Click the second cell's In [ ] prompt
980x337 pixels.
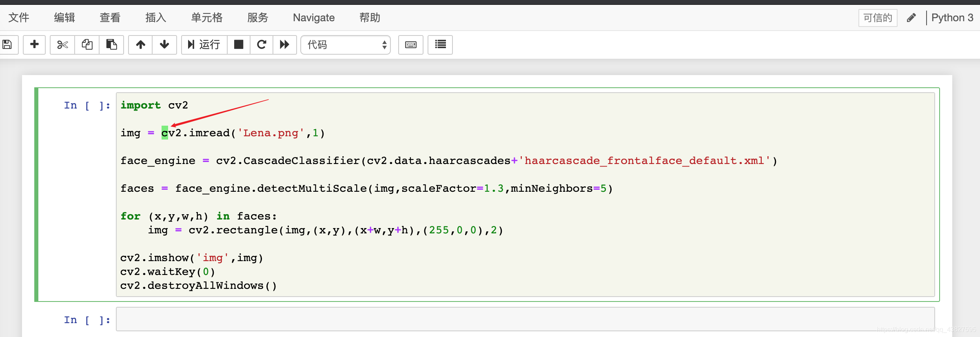click(87, 320)
